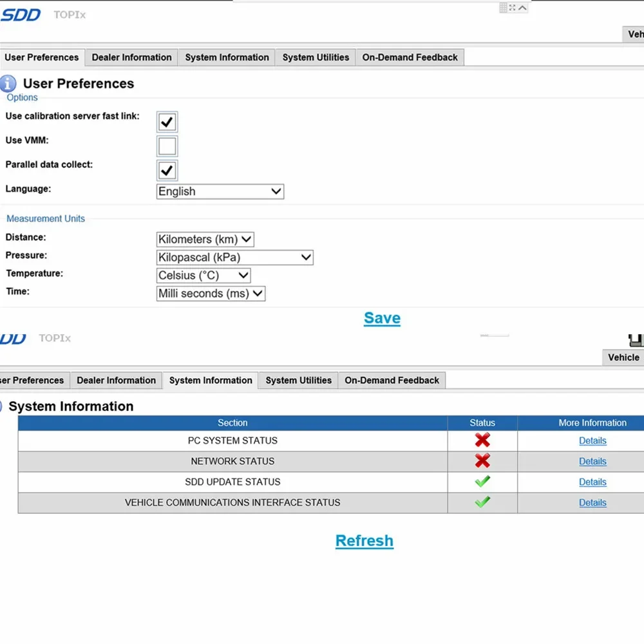The image size is (644, 644).
Task: Click the red X for Network Status
Action: [482, 461]
